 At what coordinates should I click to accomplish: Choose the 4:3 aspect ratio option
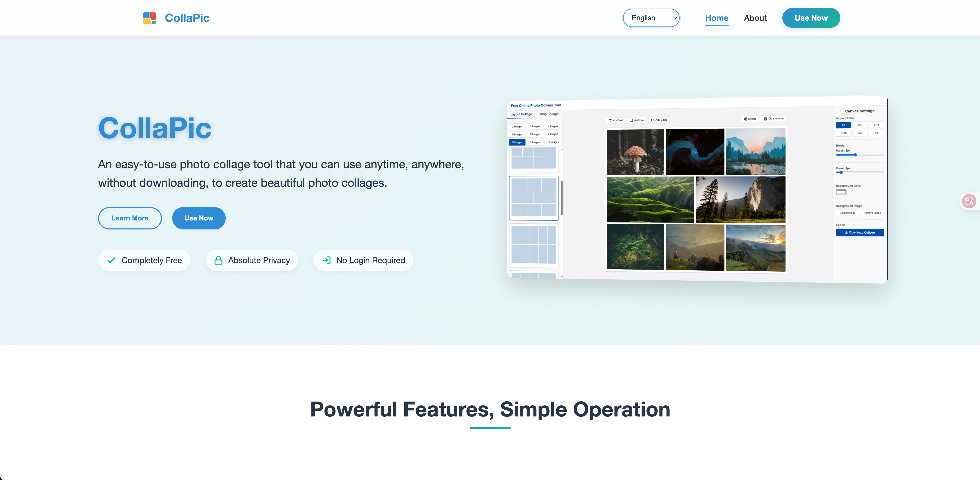click(859, 133)
